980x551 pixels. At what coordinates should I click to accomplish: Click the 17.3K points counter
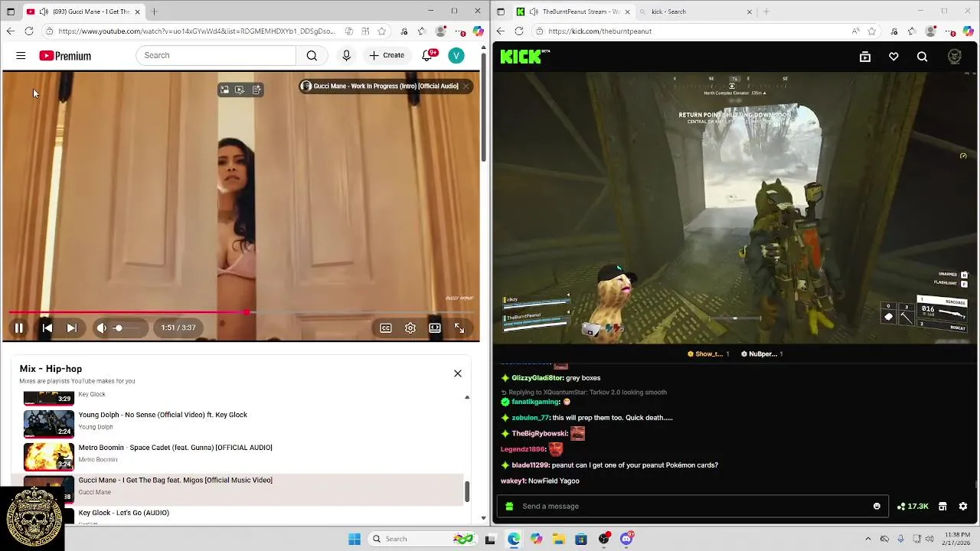(x=913, y=506)
